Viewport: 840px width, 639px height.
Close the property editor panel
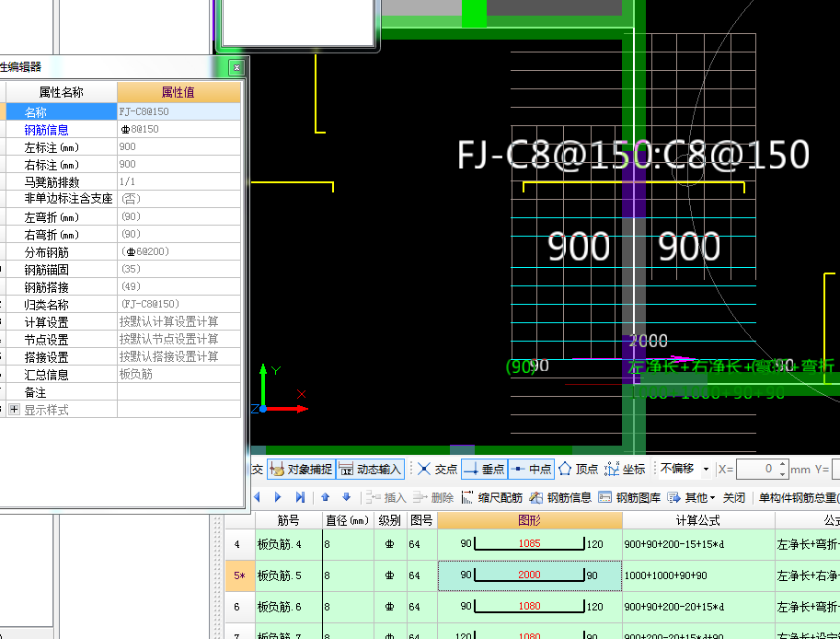236,67
